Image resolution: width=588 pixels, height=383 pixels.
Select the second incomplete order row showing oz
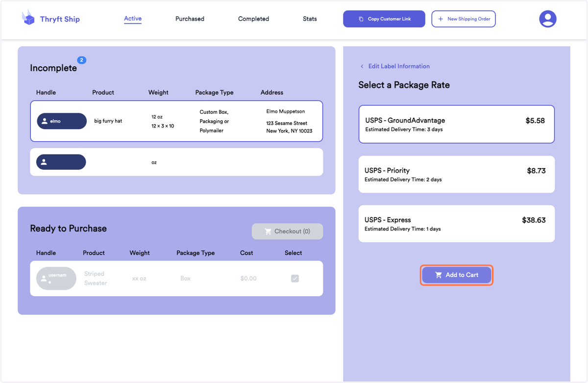click(x=176, y=162)
